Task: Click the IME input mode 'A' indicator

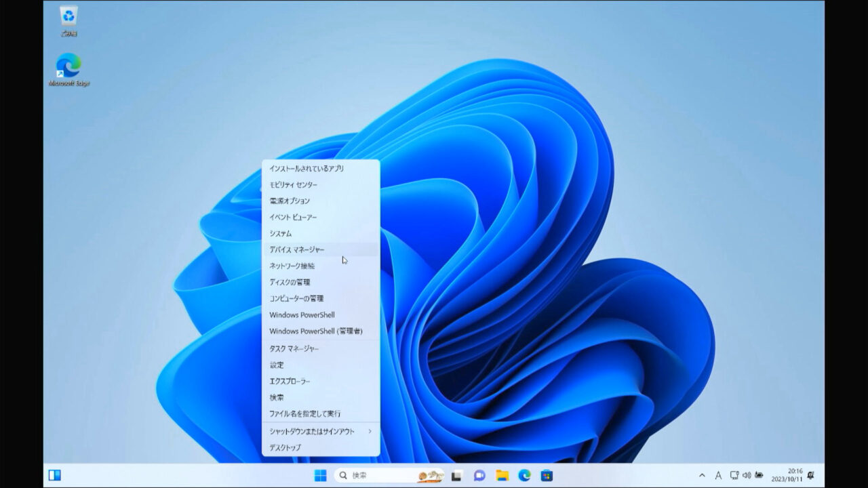Action: pyautogui.click(x=718, y=475)
